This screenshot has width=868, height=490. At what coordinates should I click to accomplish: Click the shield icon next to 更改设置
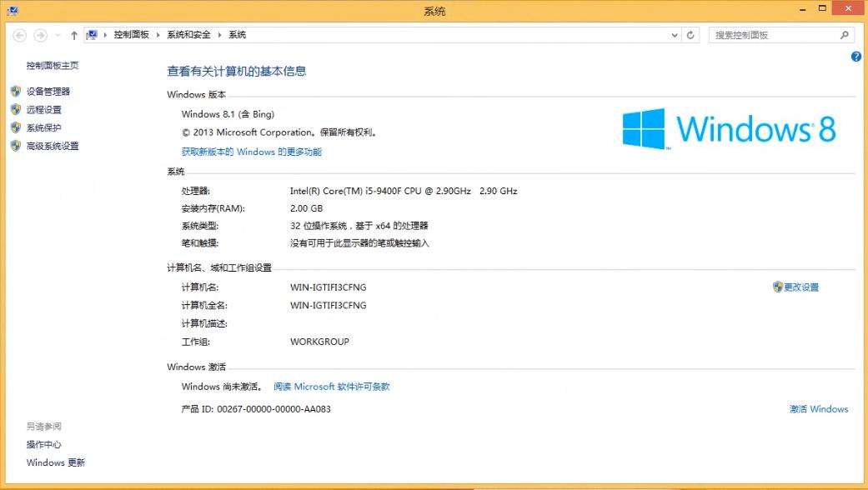pyautogui.click(x=776, y=287)
